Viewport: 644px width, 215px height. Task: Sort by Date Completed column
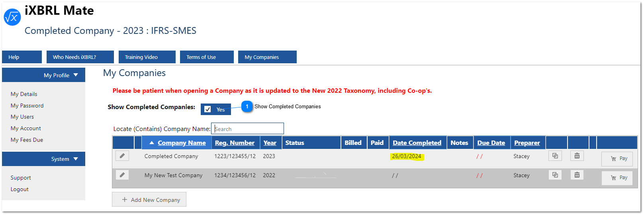(417, 143)
